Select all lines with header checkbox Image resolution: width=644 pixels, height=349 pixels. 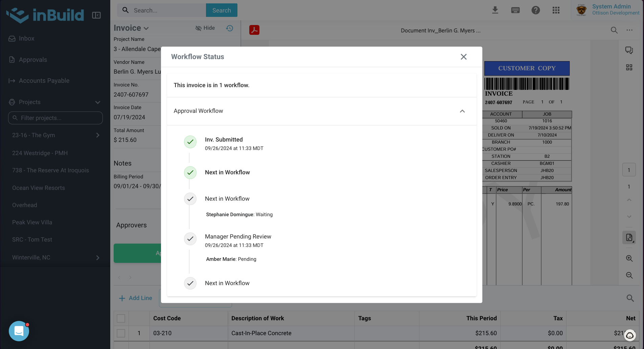pyautogui.click(x=121, y=318)
